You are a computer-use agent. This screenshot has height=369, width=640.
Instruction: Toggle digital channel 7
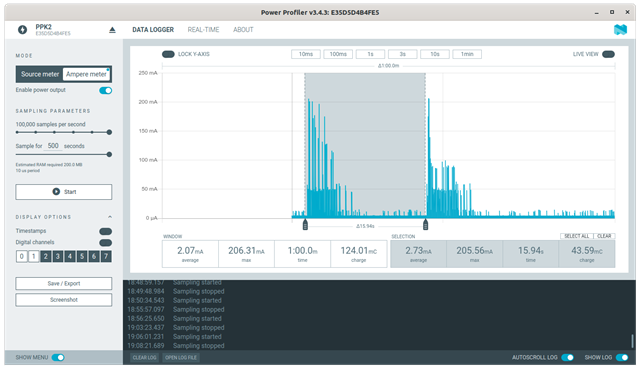106,256
